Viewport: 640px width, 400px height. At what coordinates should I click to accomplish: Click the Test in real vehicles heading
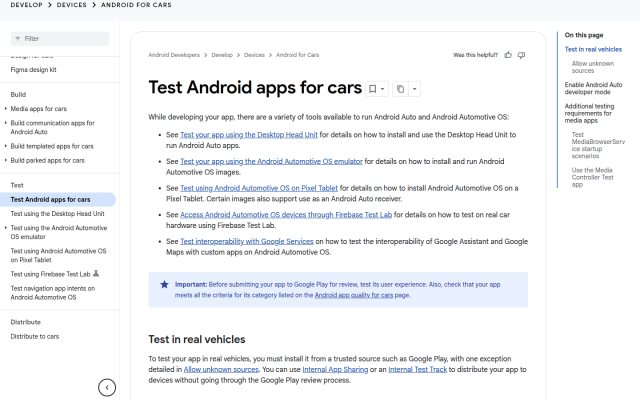tap(197, 339)
